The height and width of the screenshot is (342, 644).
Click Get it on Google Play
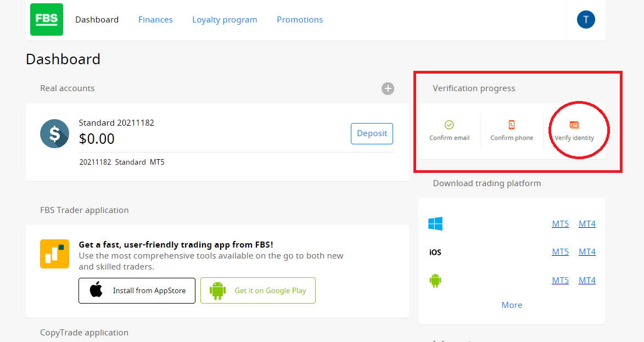click(x=258, y=290)
